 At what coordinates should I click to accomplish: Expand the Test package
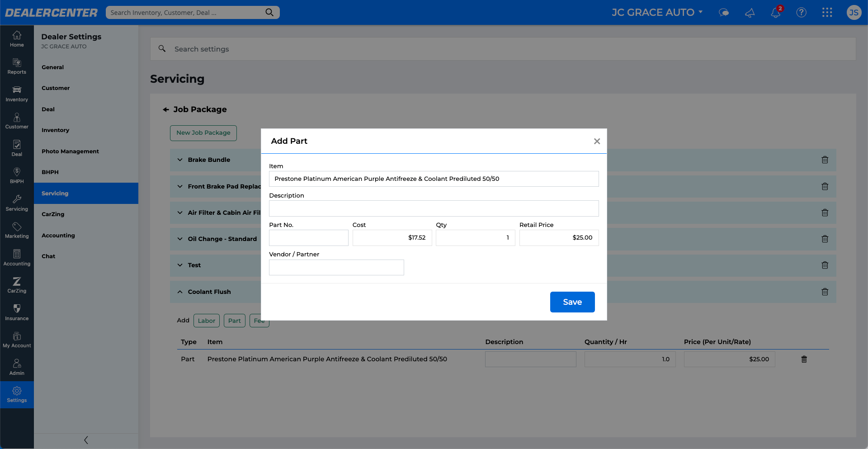180,265
